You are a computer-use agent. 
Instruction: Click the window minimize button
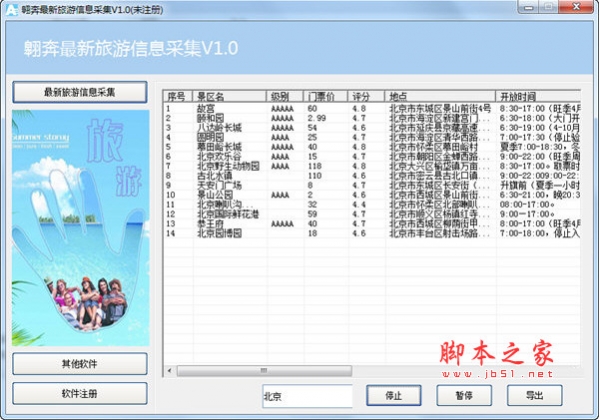529,7
